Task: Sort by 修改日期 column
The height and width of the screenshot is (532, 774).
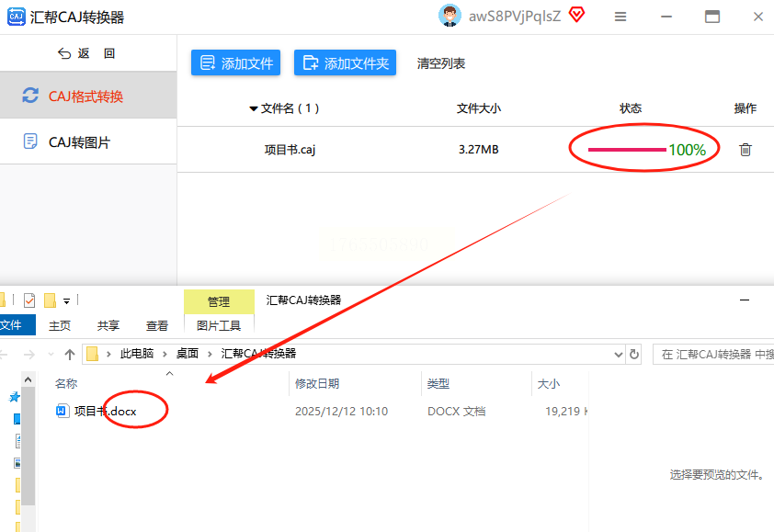Action: (317, 383)
